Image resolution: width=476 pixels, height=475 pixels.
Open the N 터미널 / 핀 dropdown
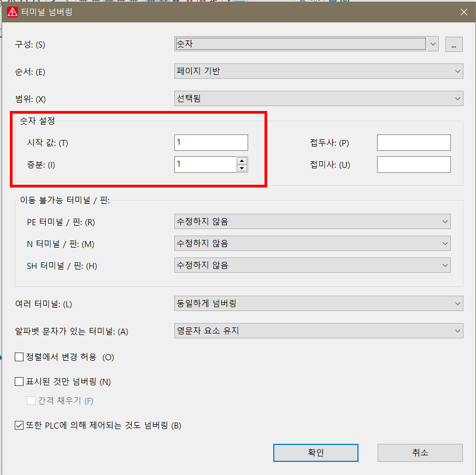pos(313,243)
